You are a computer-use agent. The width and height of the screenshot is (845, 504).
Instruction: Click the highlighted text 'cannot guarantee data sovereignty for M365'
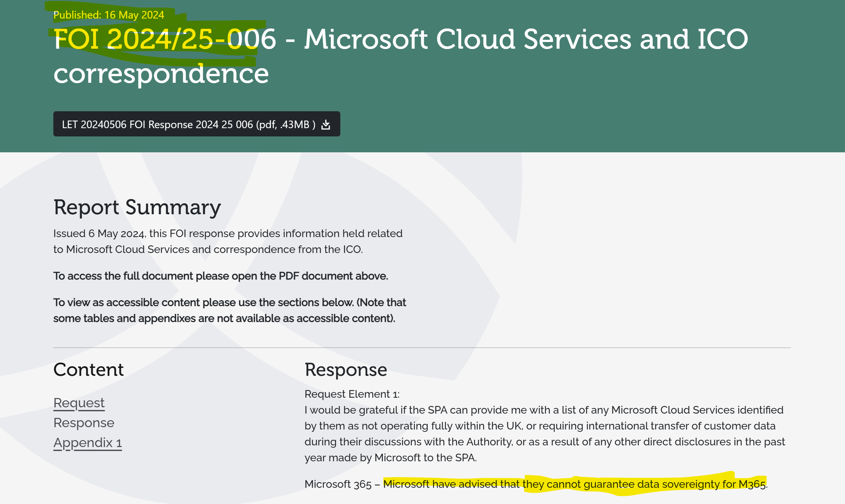click(x=656, y=484)
